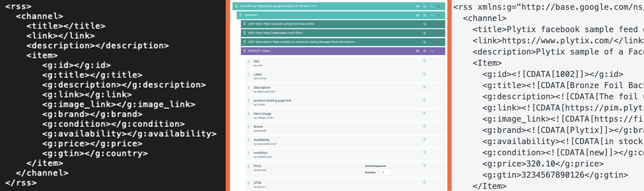Click the Precision input field for Price
Viewport: 644px width, 191px height.
[385, 172]
